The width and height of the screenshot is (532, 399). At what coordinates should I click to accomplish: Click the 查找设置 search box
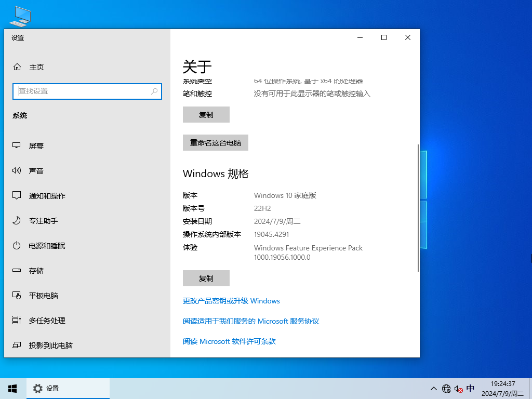(87, 91)
